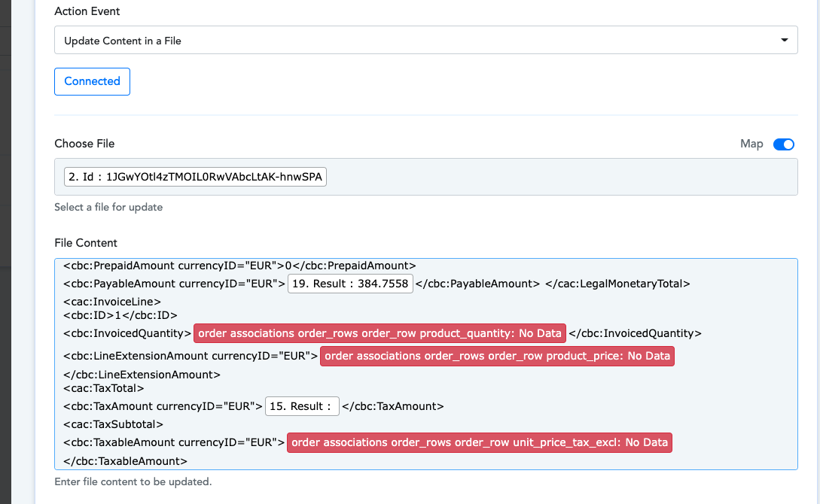The image size is (820, 504).
Task: Select the '2. Id' mapped file tag
Action: [195, 177]
